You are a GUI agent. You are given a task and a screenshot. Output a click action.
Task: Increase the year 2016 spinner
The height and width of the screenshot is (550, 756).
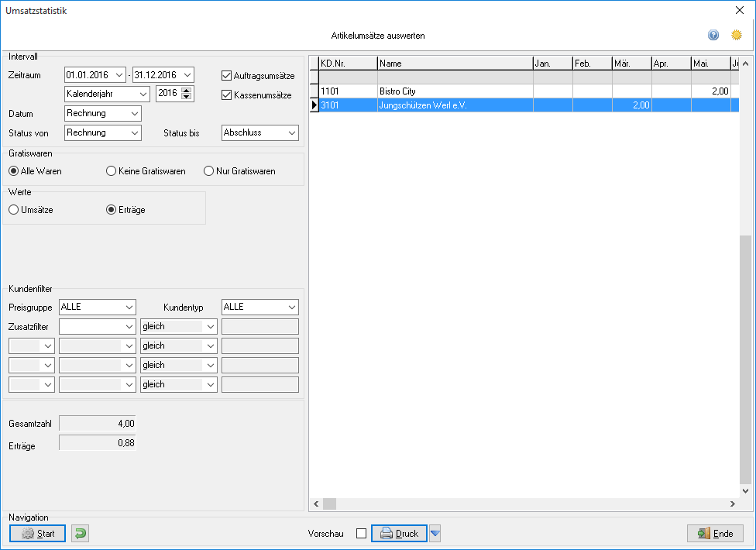(187, 90)
